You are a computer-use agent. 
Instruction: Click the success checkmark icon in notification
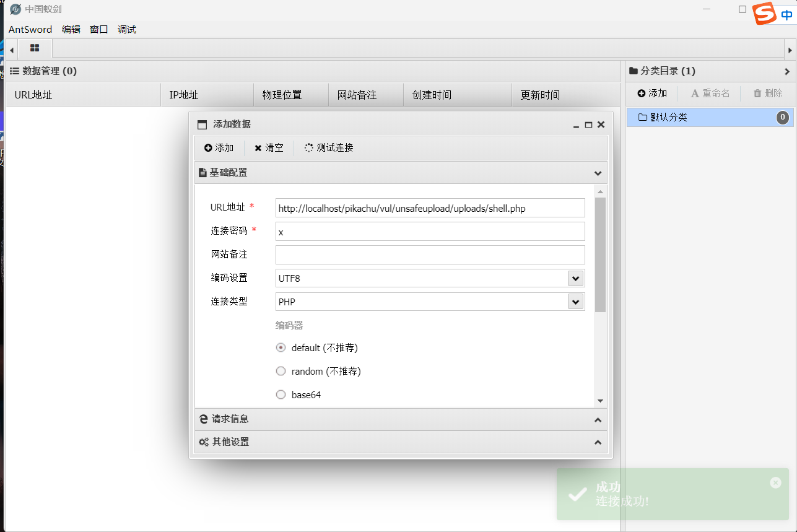coord(577,494)
